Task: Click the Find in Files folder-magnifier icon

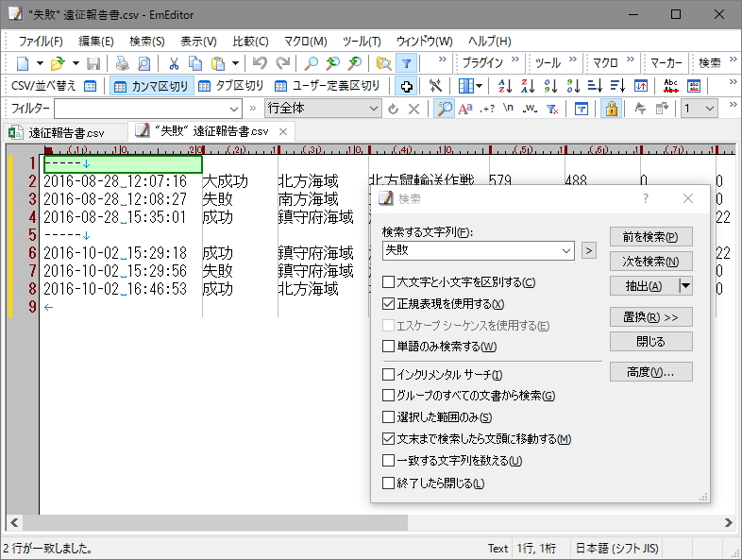Action: point(383,63)
